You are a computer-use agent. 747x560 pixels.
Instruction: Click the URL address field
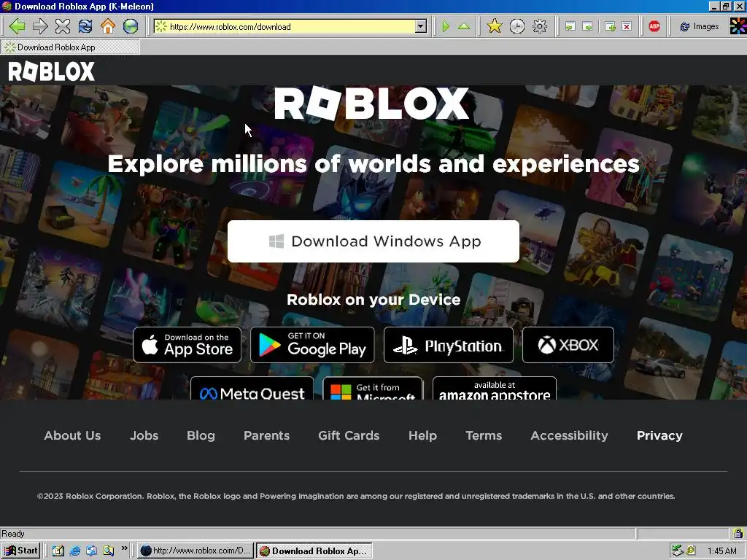pos(291,27)
